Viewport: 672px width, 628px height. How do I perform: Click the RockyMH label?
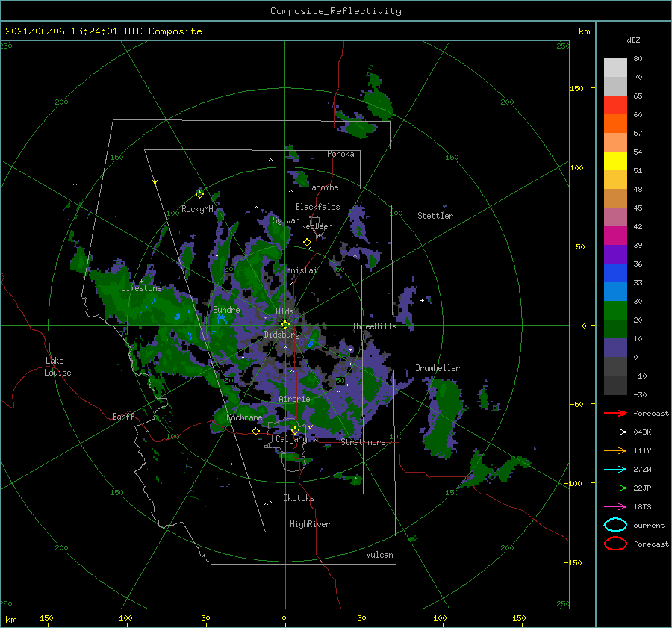[x=197, y=209]
